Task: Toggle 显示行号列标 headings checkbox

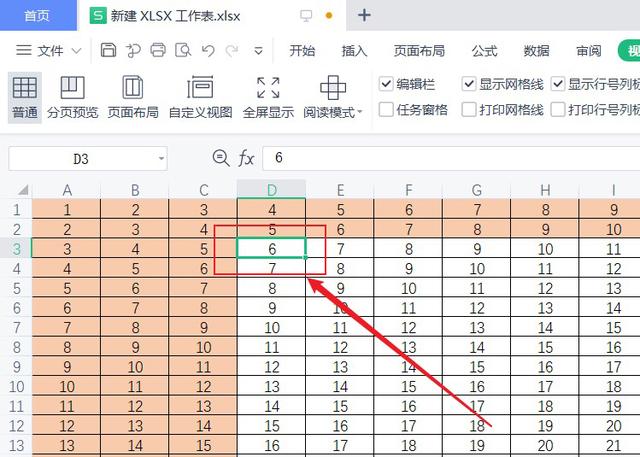Action: pos(558,84)
